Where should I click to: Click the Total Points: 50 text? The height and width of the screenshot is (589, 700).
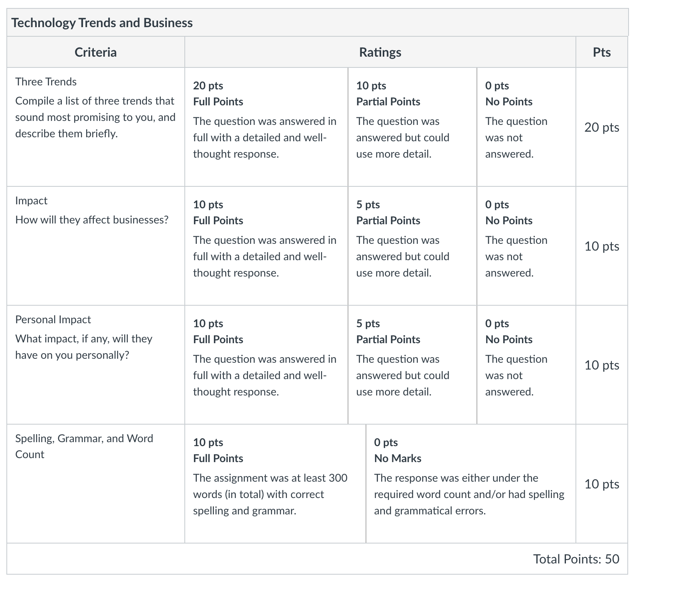coord(576,559)
